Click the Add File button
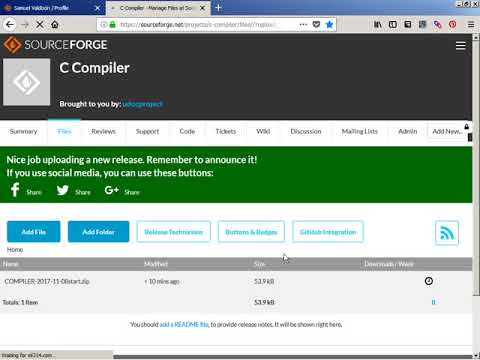Image resolution: width=480 pixels, height=360 pixels. [34, 232]
